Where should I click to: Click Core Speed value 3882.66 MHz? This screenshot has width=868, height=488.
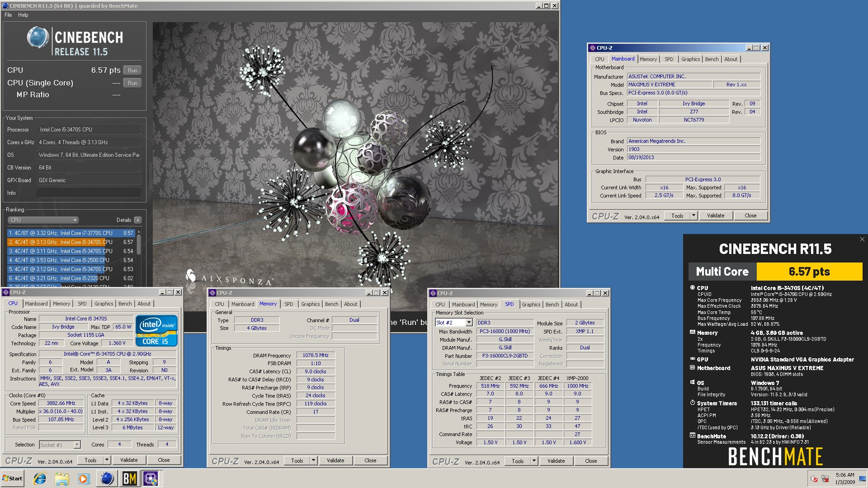pos(61,403)
